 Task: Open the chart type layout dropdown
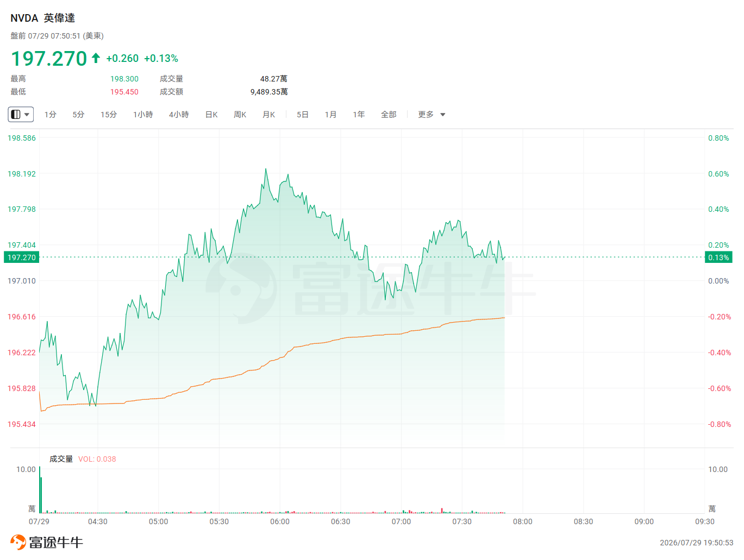coord(21,115)
